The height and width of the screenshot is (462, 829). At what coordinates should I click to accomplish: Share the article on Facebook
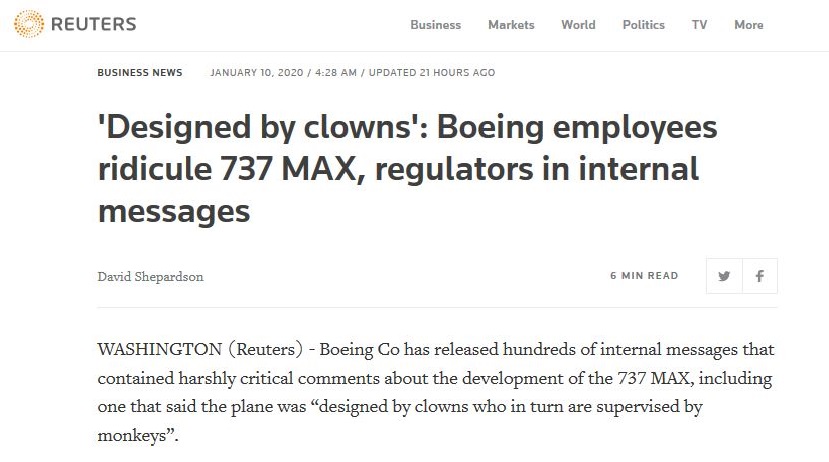click(760, 277)
